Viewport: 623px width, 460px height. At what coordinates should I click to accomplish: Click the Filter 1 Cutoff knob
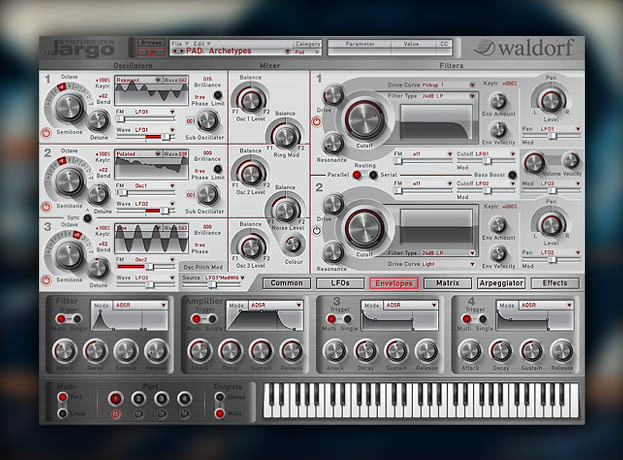pyautogui.click(x=364, y=119)
